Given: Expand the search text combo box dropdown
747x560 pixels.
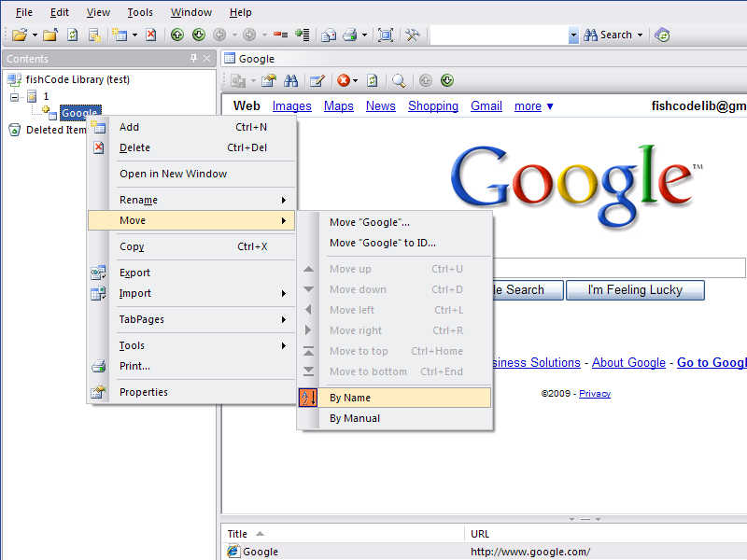Looking at the screenshot, I should [x=573, y=35].
